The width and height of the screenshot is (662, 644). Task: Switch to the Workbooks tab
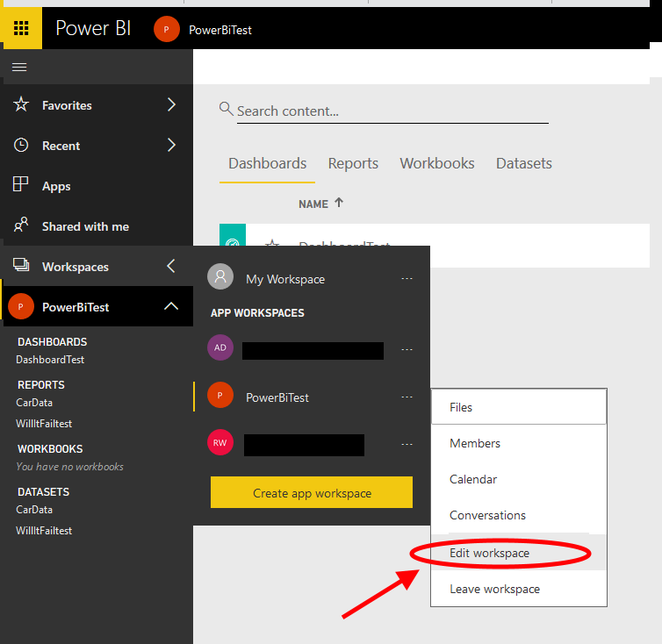click(x=437, y=164)
